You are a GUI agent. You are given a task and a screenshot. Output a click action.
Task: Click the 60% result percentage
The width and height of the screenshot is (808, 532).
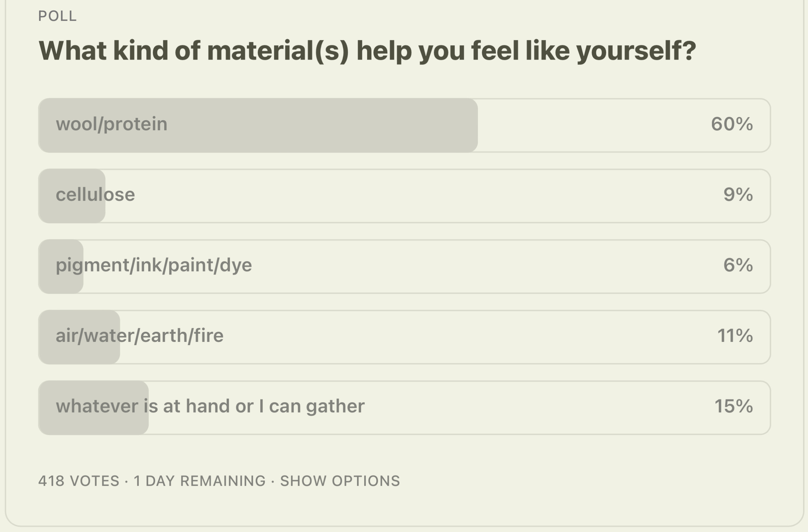coord(732,124)
